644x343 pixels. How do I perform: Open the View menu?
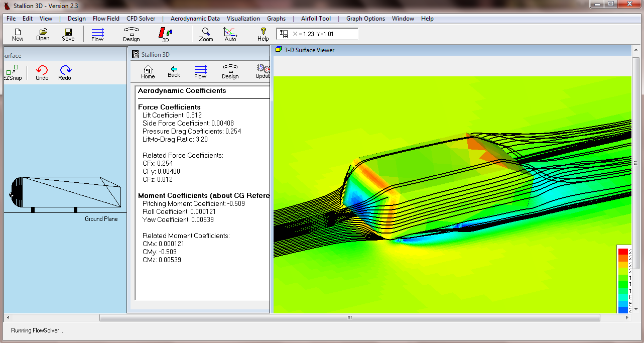46,19
